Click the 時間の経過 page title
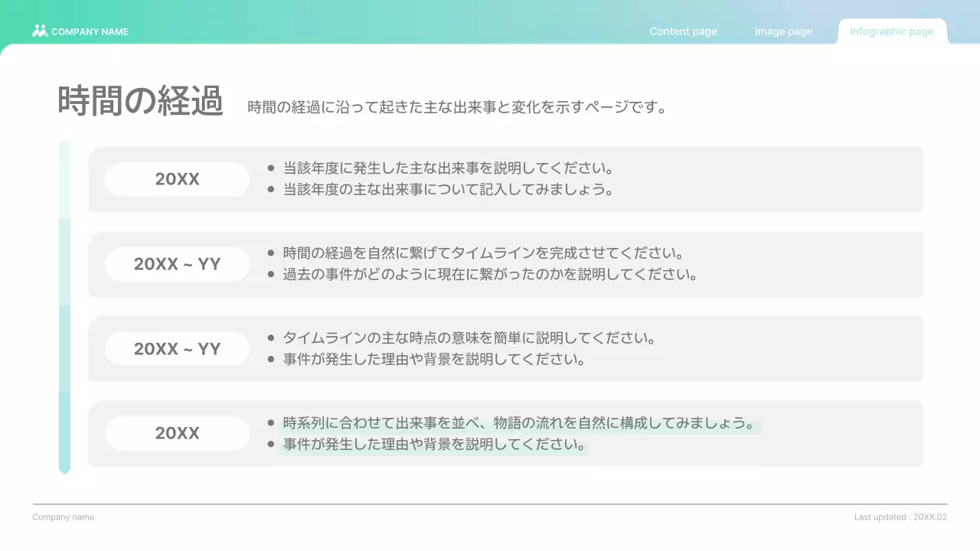The height and width of the screenshot is (551, 980). (x=139, y=99)
